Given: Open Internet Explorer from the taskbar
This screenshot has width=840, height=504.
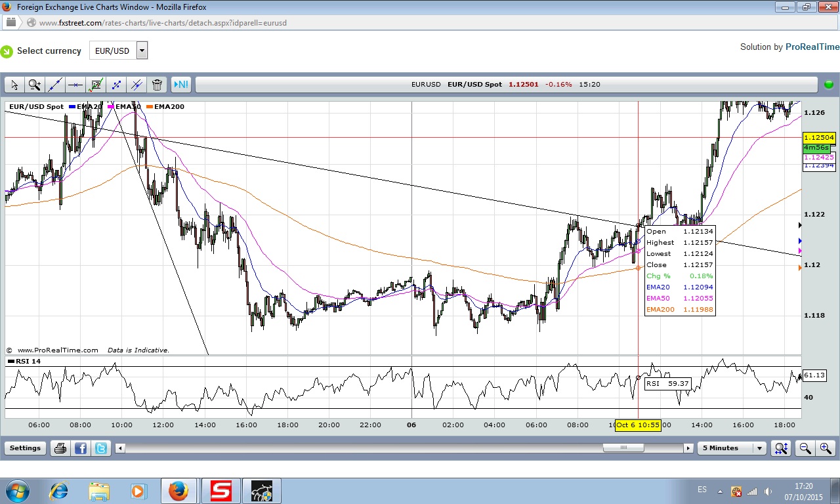Looking at the screenshot, I should [x=59, y=491].
